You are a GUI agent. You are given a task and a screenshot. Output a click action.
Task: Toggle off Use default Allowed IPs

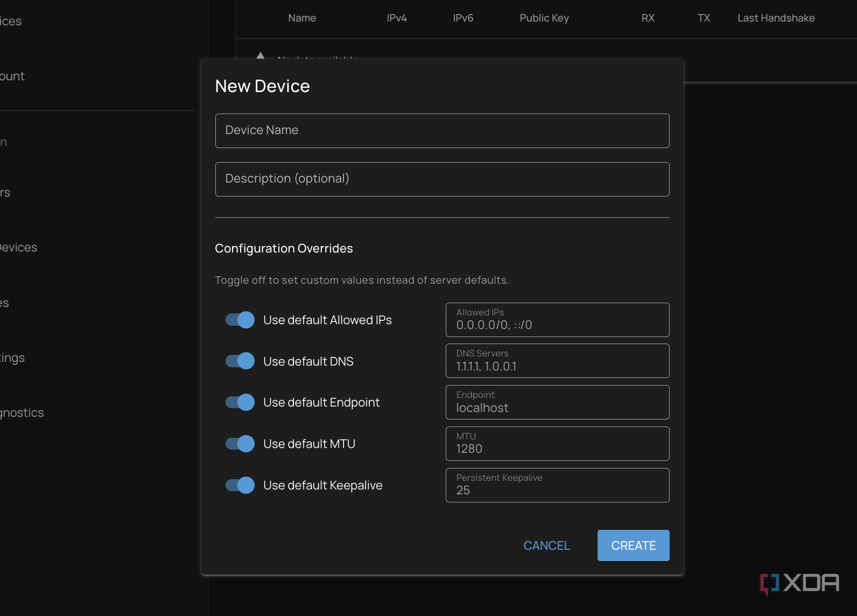[240, 320]
